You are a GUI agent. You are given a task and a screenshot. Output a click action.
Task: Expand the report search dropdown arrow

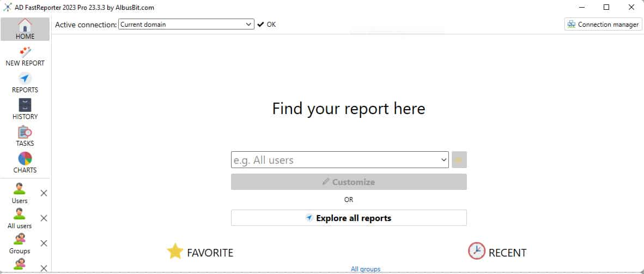(443, 159)
